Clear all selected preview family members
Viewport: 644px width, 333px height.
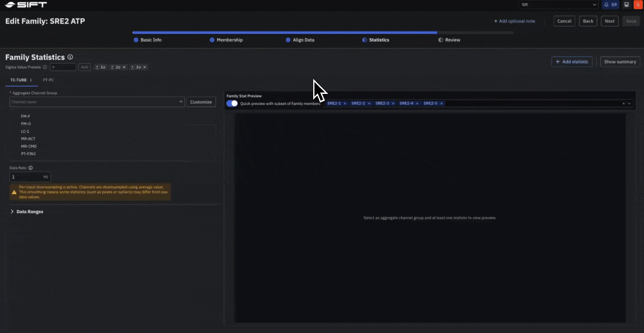(x=624, y=104)
